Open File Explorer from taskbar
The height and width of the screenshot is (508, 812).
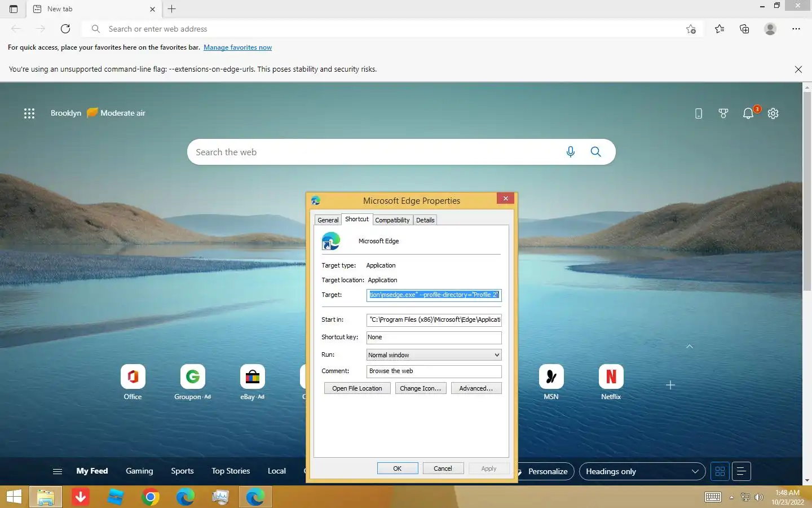click(46, 497)
